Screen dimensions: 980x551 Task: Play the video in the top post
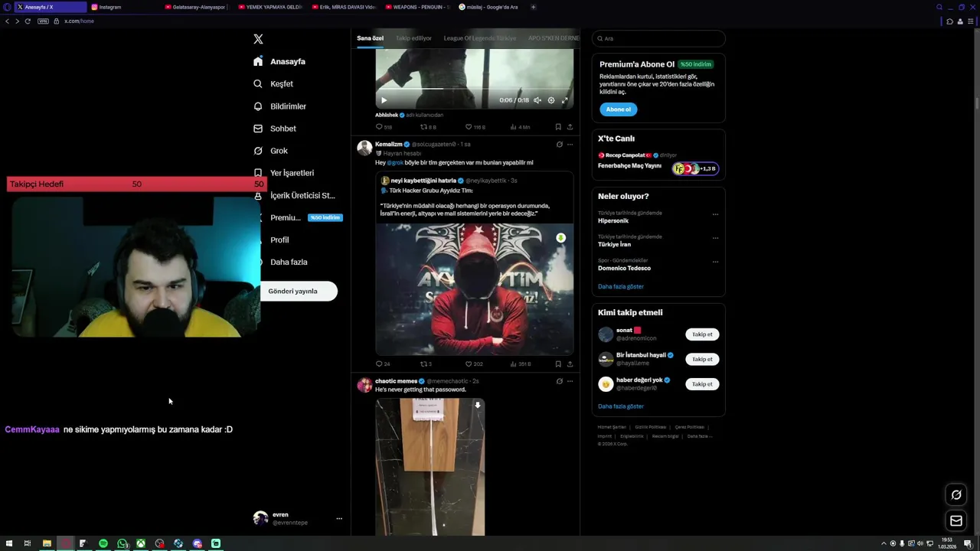pyautogui.click(x=384, y=100)
